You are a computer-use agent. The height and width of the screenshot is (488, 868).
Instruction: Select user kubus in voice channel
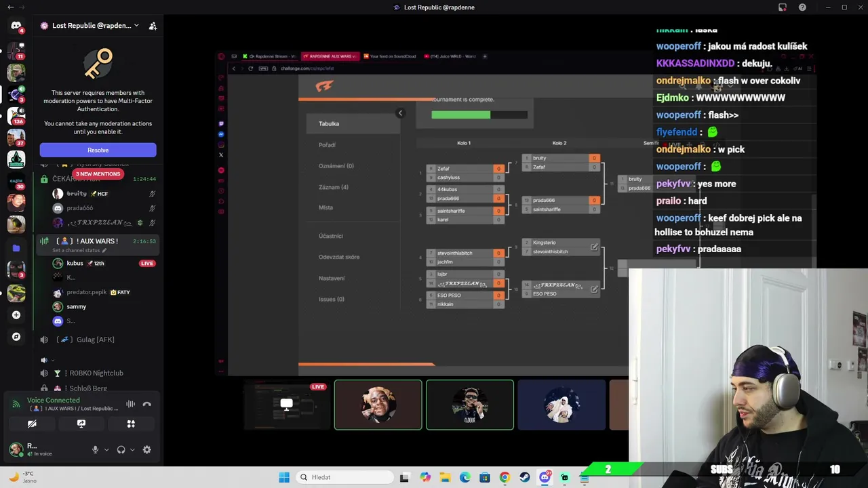tap(103, 263)
